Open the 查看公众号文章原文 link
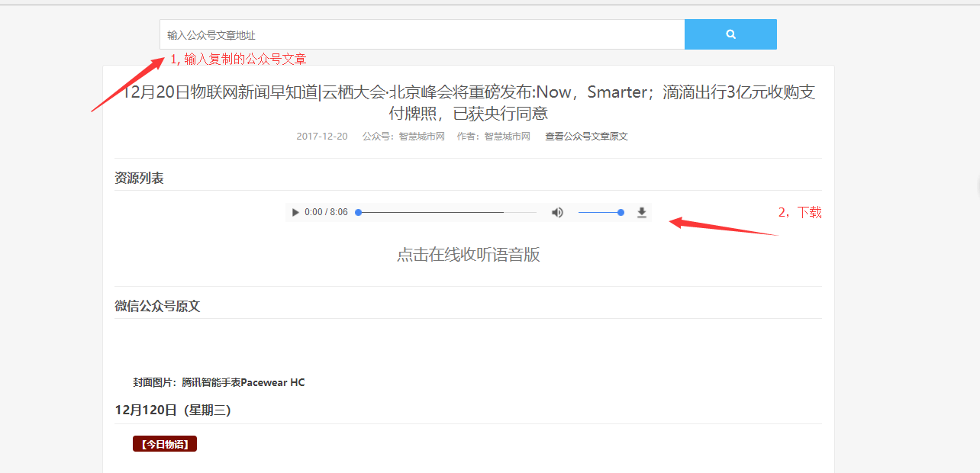The image size is (980, 473). pyautogui.click(x=586, y=137)
